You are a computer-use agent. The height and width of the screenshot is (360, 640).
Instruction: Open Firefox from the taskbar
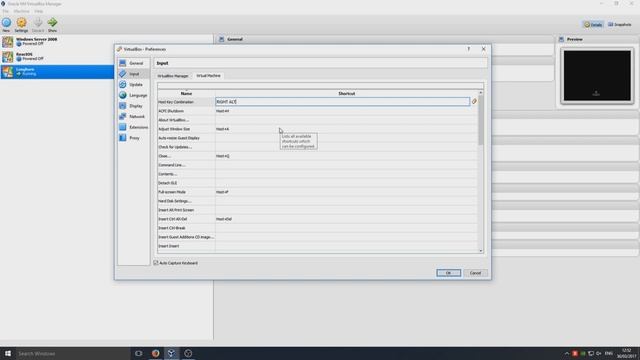click(156, 353)
